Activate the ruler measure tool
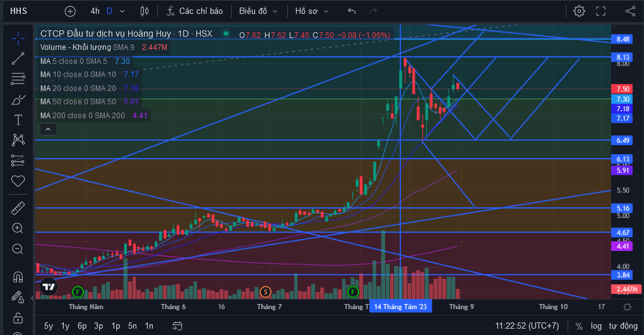Image resolution: width=644 pixels, height=335 pixels. coord(18,209)
